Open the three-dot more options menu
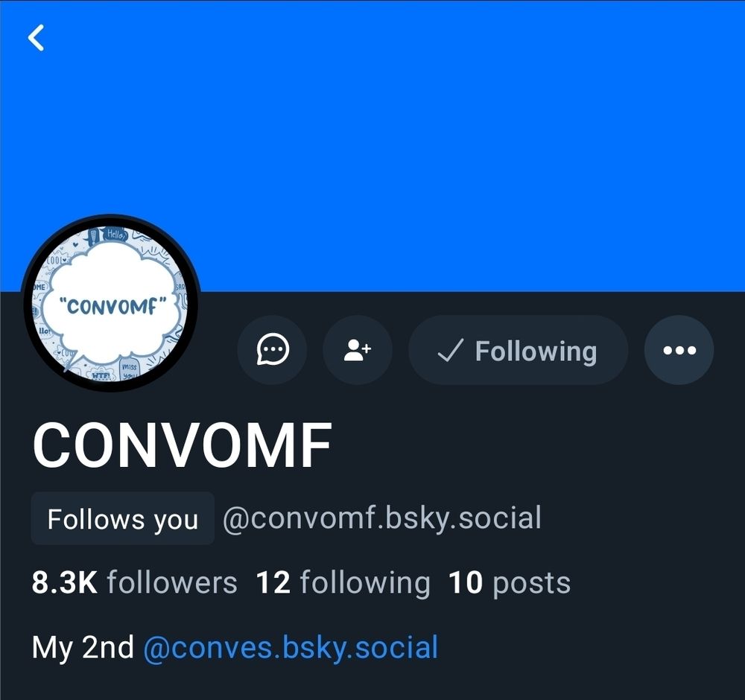Image resolution: width=745 pixels, height=700 pixels. click(x=679, y=350)
